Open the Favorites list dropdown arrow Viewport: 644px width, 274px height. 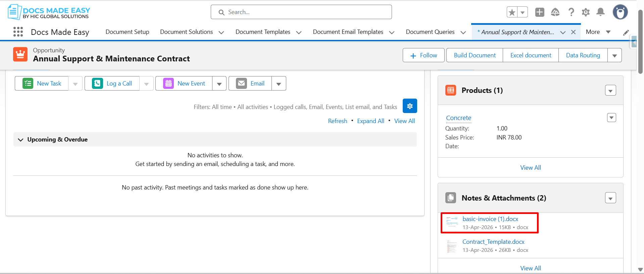(x=523, y=12)
